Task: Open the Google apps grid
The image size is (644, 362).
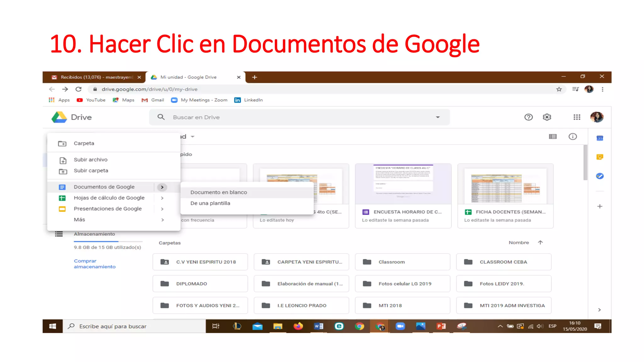Action: [577, 117]
